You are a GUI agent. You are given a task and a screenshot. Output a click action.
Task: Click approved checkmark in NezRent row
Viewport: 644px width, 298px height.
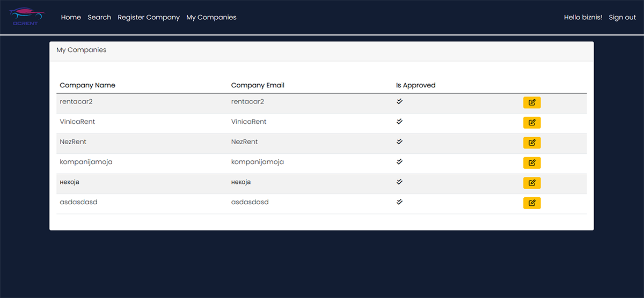pos(399,141)
